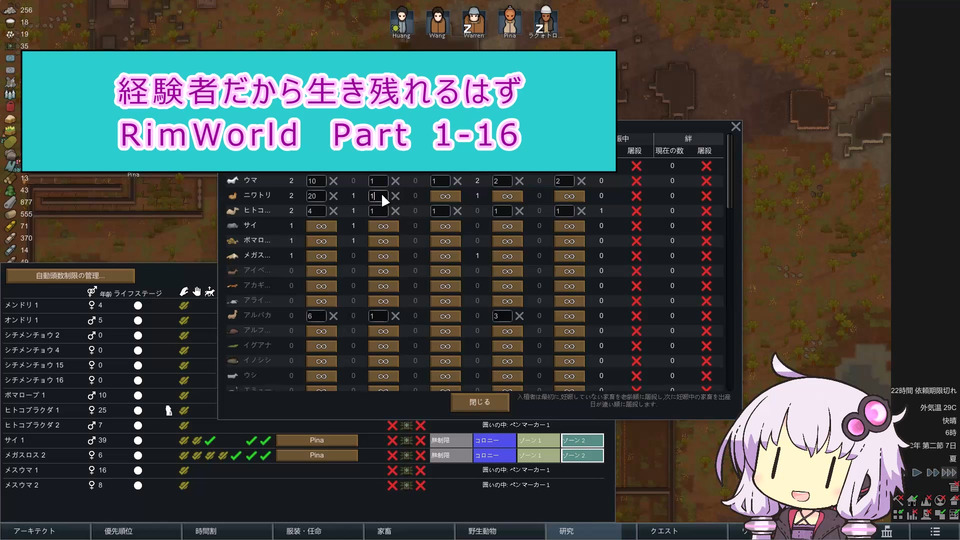Image resolution: width=960 pixels, height=540 pixels.
Task: Toggle bonded slaughter X for サイ
Action: (x=706, y=226)
